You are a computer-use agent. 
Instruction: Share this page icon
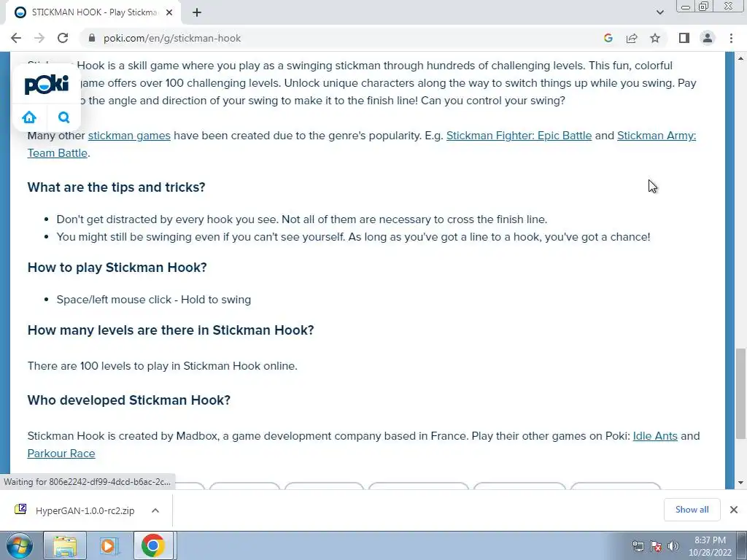click(x=632, y=38)
